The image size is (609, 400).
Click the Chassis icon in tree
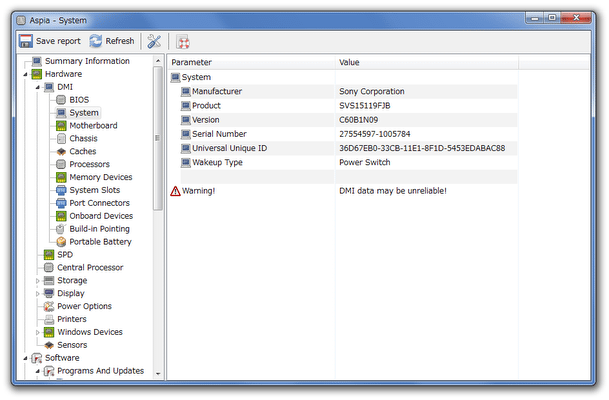click(61, 139)
